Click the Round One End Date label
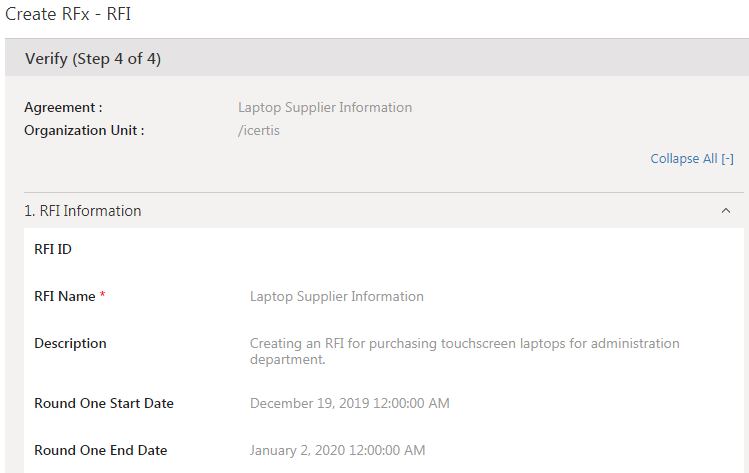Viewport: 749px width, 473px height. (x=100, y=450)
